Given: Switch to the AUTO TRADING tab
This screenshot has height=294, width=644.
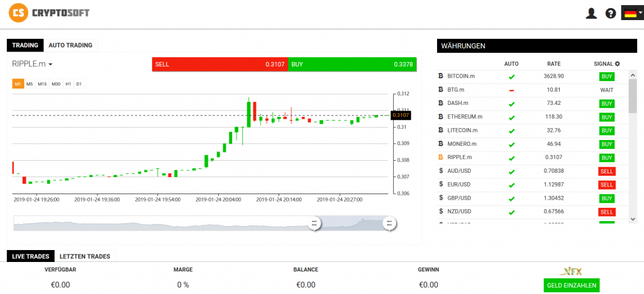Looking at the screenshot, I should tap(70, 45).
